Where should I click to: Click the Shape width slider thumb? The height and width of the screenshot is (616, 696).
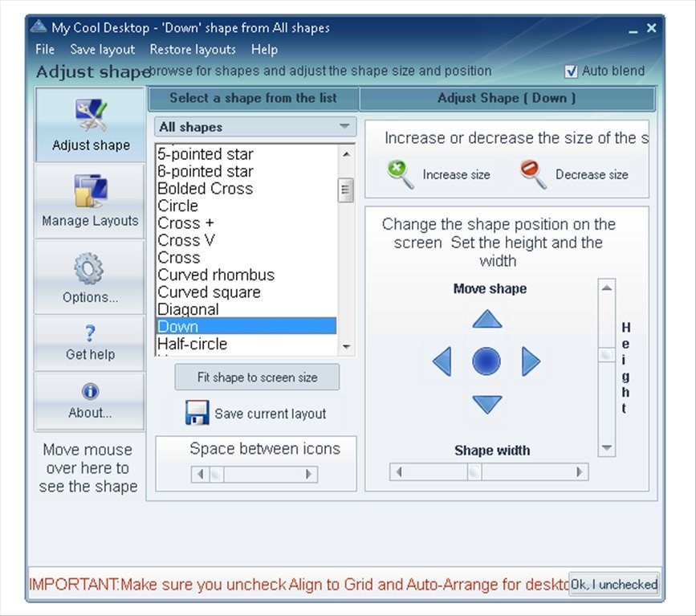474,471
